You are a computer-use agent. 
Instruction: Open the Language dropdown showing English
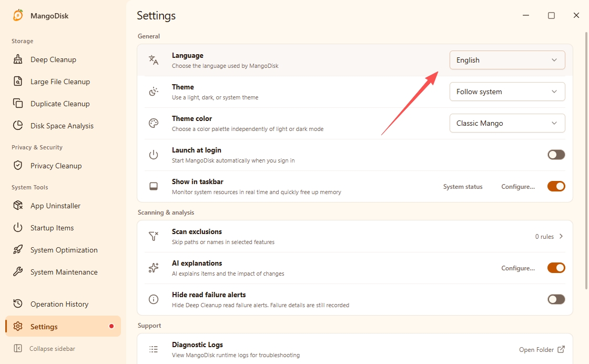[x=507, y=60]
